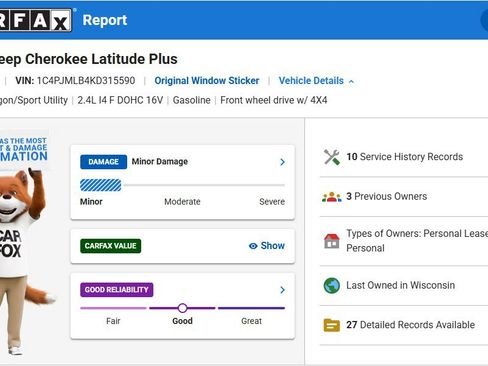The height and width of the screenshot is (366, 488).
Task: Click the VIN number 1C4PJMLB4KD315590
Action: (x=86, y=81)
